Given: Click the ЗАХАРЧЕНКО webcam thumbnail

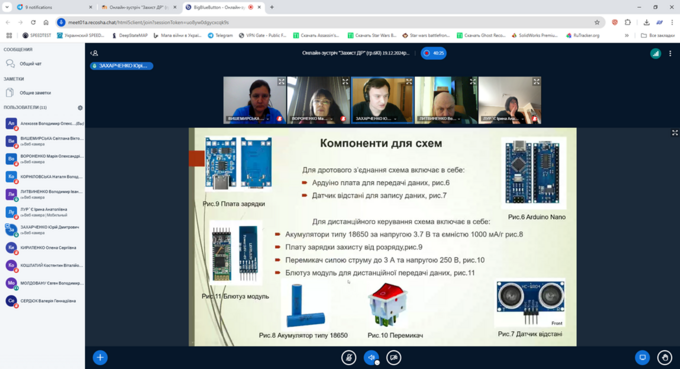Looking at the screenshot, I should (x=382, y=100).
